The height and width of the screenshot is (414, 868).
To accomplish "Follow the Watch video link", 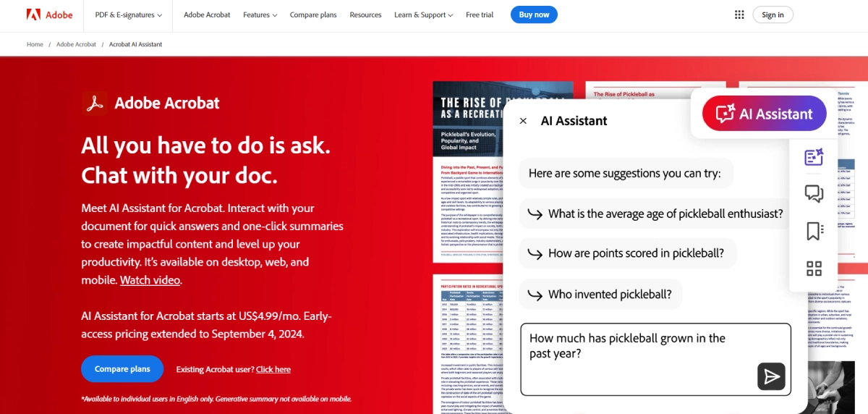I will tap(150, 280).
